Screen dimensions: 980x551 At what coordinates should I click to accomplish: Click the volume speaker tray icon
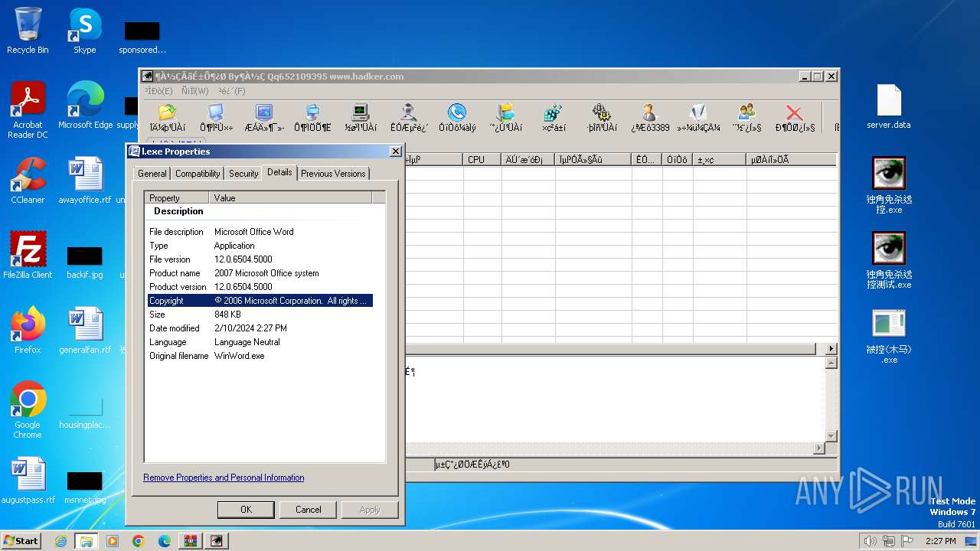click(x=870, y=541)
